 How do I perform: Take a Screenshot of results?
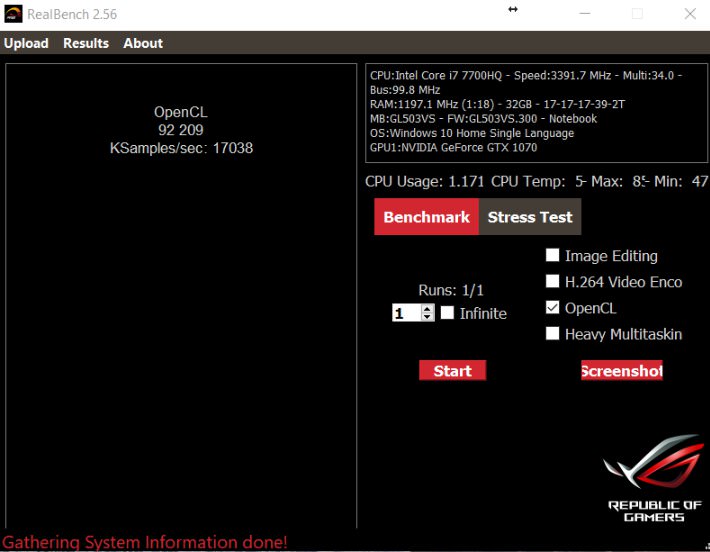(x=622, y=370)
